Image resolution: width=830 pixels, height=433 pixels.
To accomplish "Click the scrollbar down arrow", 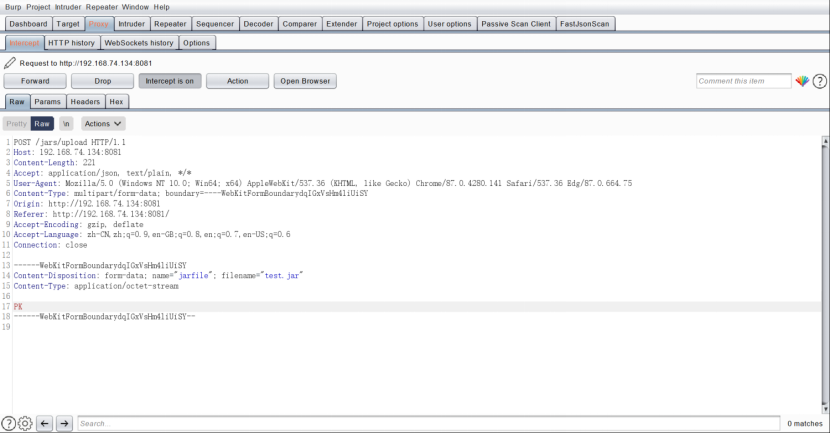I will point(825,410).
